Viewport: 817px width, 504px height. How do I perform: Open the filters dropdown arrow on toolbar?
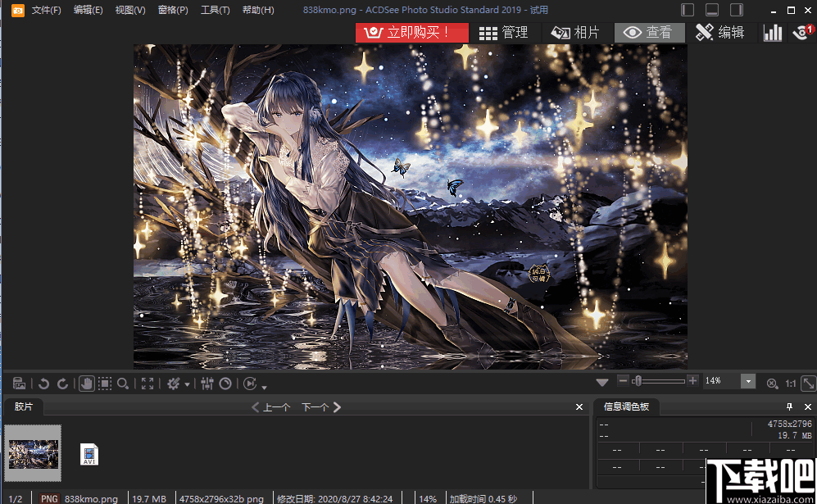pyautogui.click(x=188, y=384)
